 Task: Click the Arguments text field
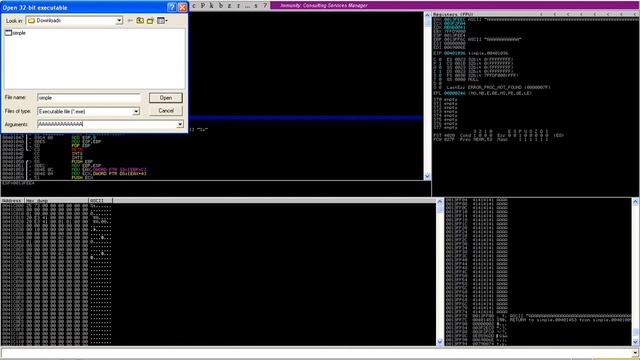107,124
